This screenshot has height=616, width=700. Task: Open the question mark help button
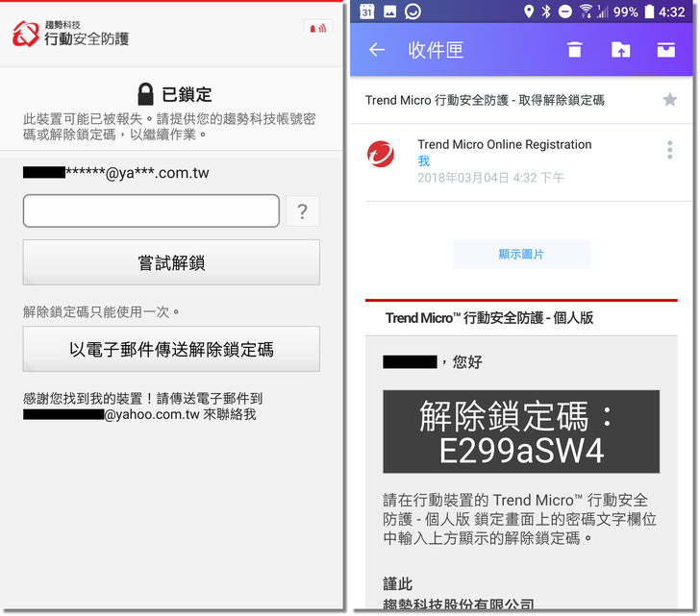pos(303,211)
